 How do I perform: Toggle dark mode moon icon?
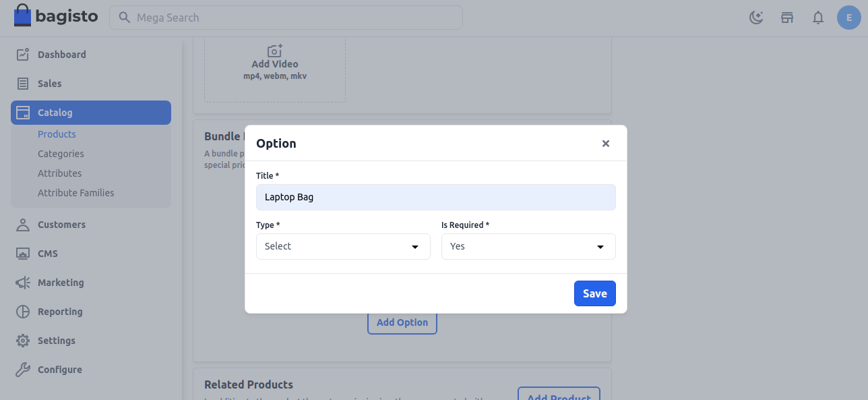tap(756, 18)
